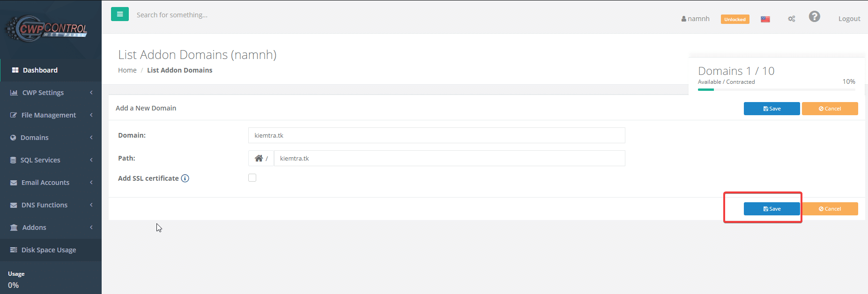Click the SSL certificate info icon
Image resolution: width=868 pixels, height=294 pixels.
pyautogui.click(x=185, y=178)
